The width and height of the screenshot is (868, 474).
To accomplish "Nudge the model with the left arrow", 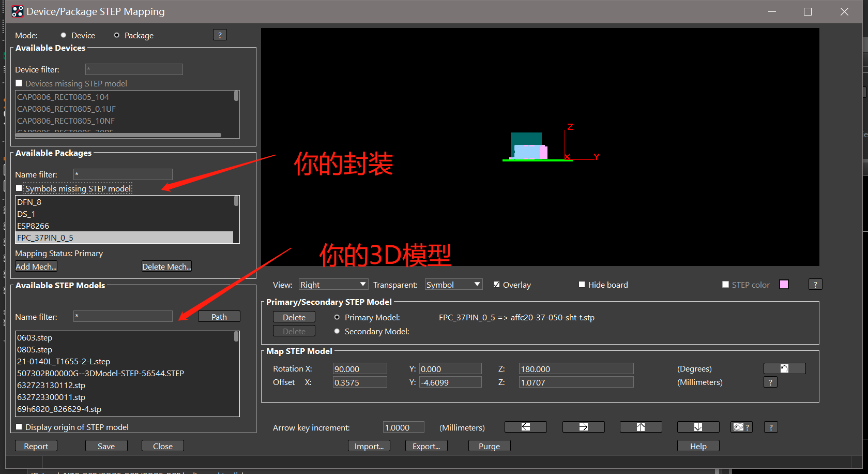I will (525, 427).
